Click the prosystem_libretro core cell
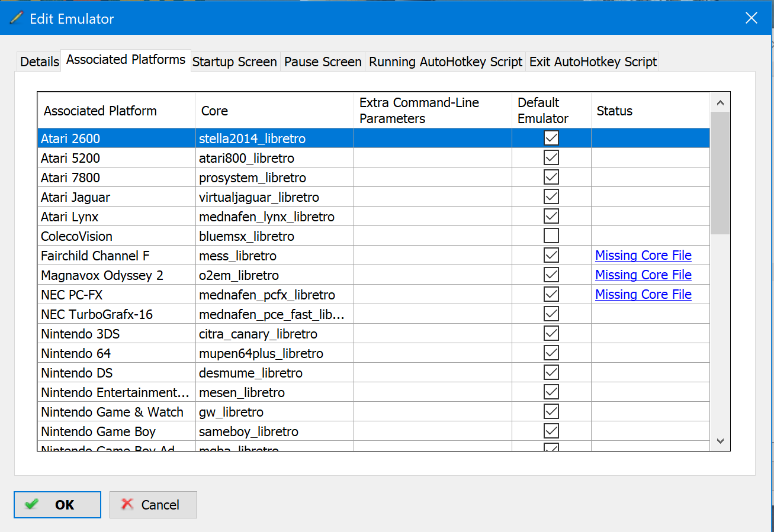Image resolution: width=774 pixels, height=532 pixels. (275, 178)
